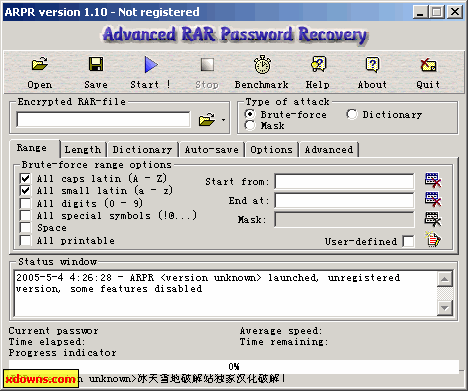Enable the Space checkbox
This screenshot has height=391, width=468.
(x=25, y=228)
